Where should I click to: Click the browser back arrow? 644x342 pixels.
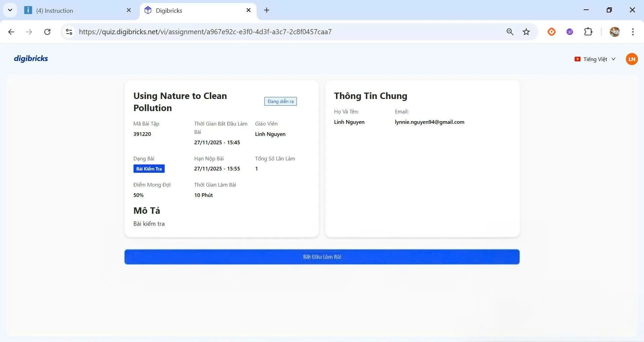click(x=11, y=32)
